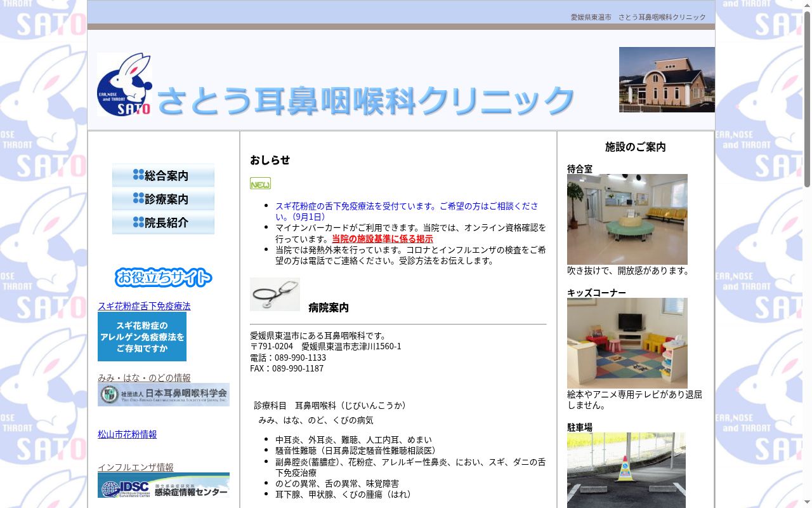
Task: Click the 絵本やアニメ専用テレビ caption
Action: (x=634, y=399)
